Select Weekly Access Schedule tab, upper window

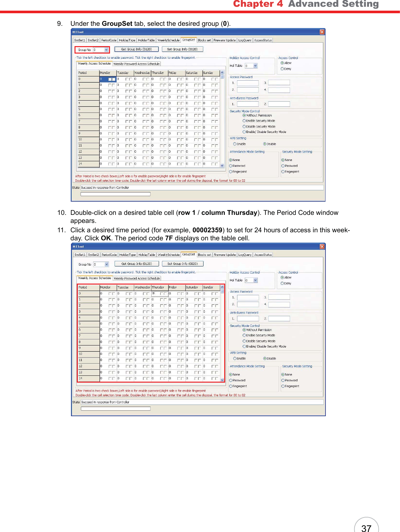coord(94,64)
